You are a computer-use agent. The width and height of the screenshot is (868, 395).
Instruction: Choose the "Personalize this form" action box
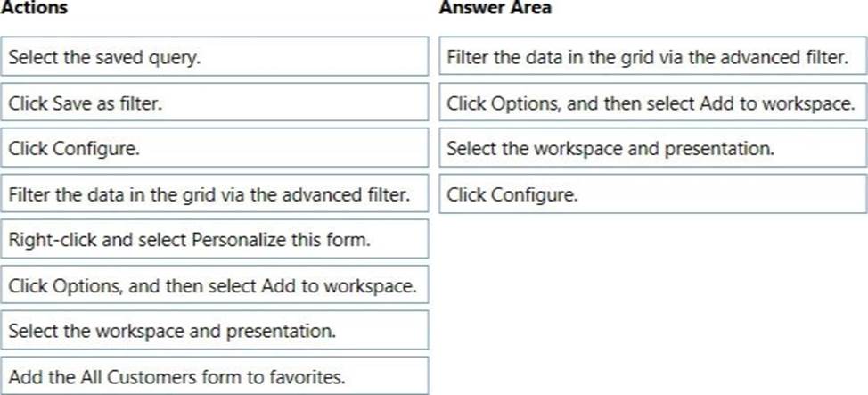coord(215,240)
